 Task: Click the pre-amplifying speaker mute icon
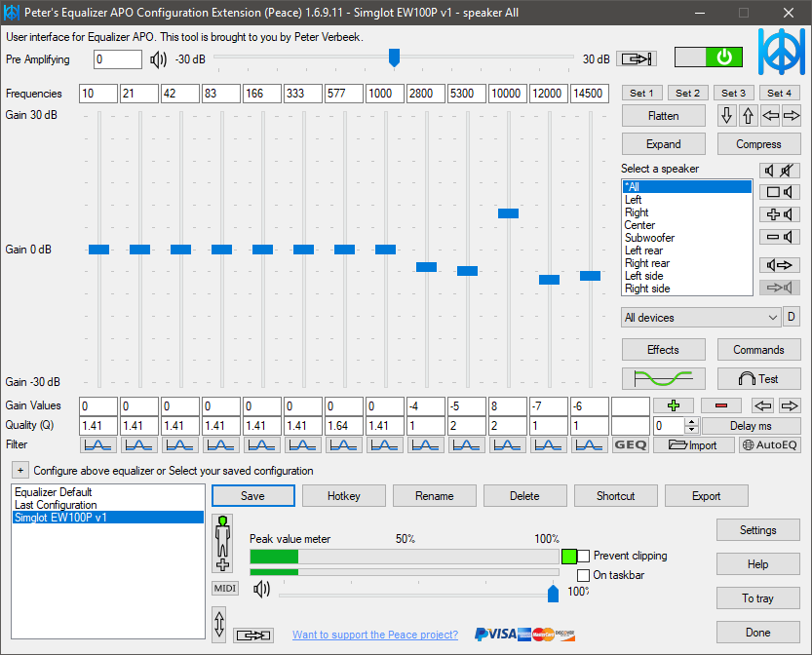[x=159, y=59]
